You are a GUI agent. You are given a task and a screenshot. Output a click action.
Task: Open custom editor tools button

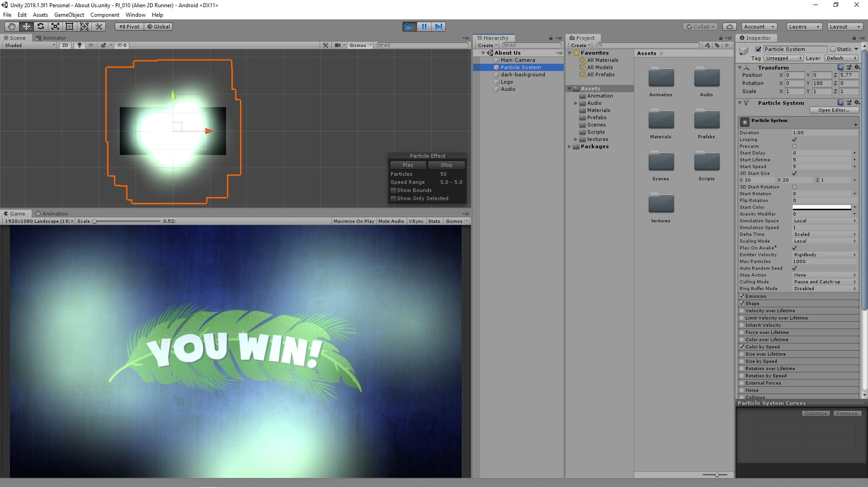point(99,27)
